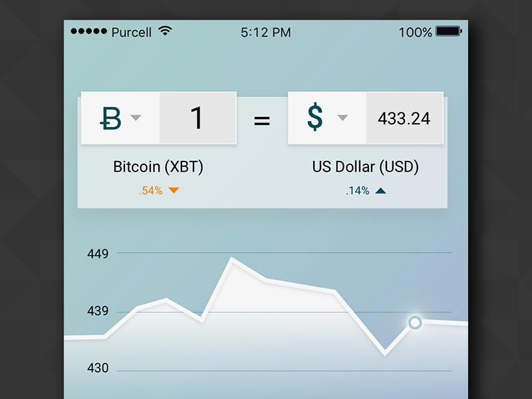Tap the orange down triangle under Bitcoin
This screenshot has height=399, width=532.
174,191
